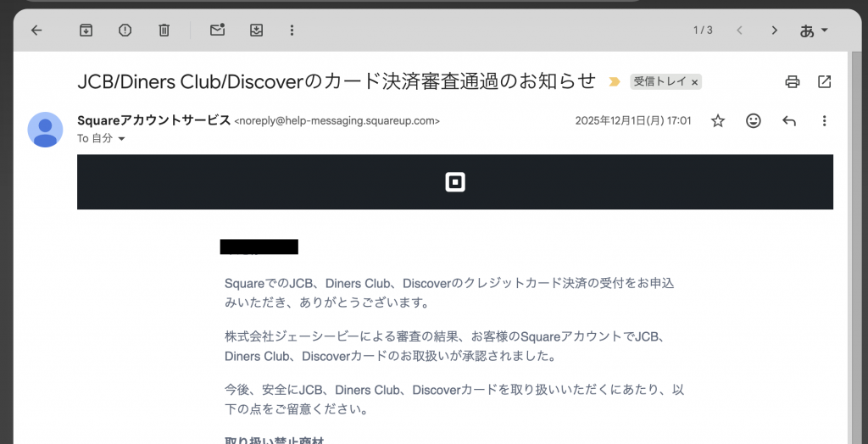Mark this email as unread

click(217, 31)
